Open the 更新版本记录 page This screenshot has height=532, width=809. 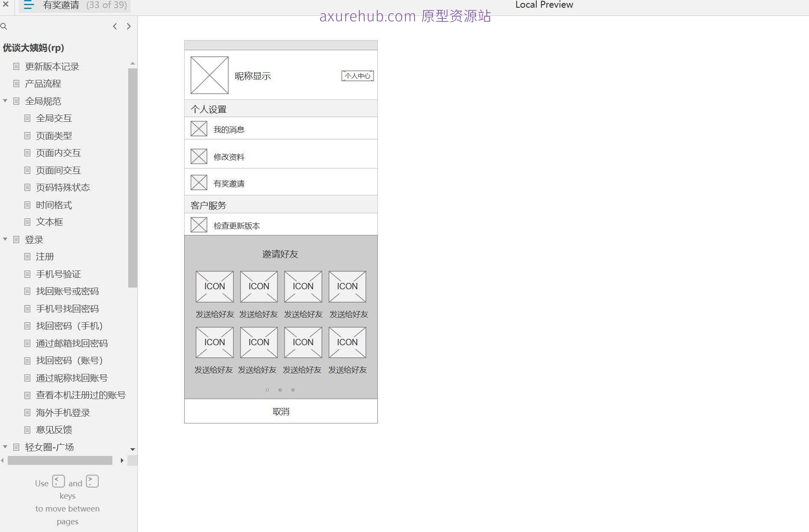tap(52, 67)
